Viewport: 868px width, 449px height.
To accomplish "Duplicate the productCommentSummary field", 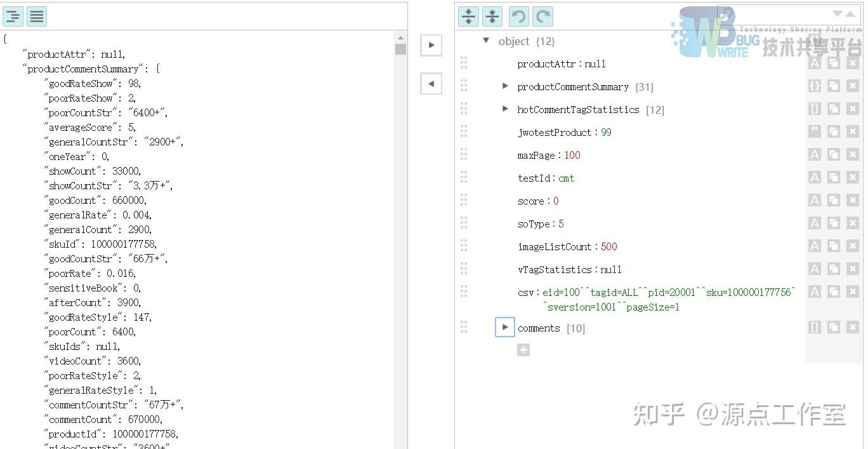I will point(834,86).
